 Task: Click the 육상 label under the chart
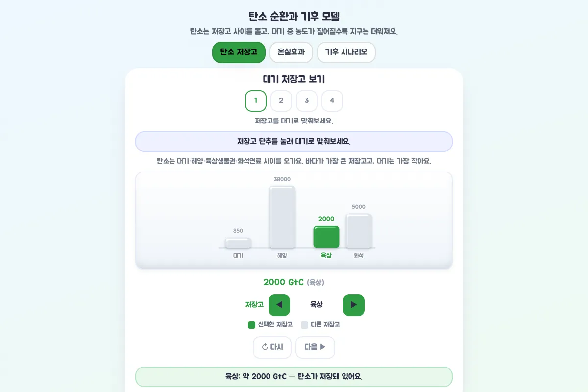326,255
